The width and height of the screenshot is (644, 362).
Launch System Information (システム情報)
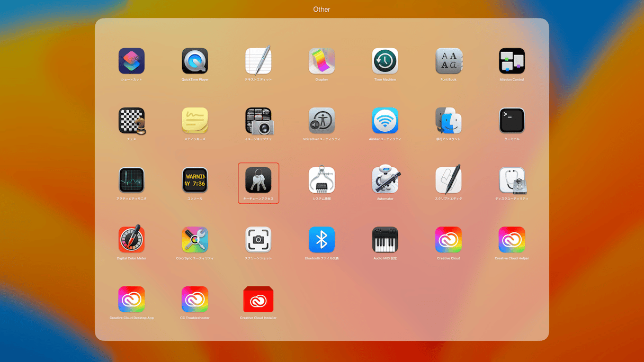(x=322, y=180)
